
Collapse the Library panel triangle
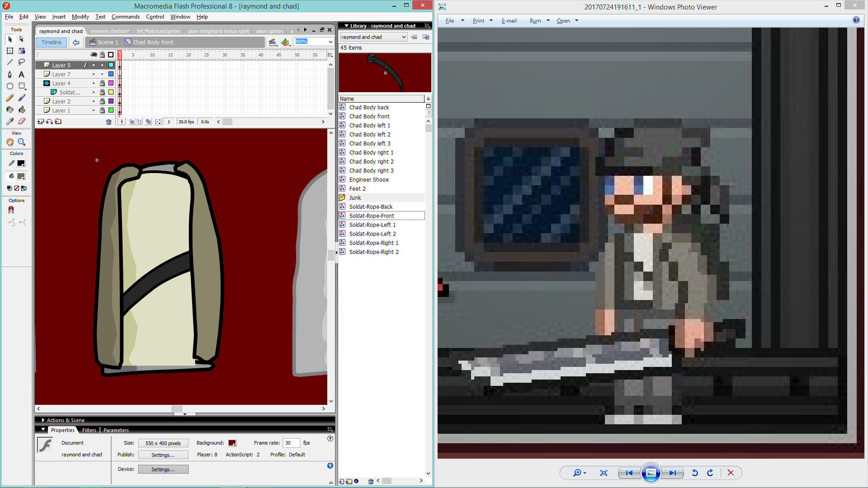pos(346,26)
